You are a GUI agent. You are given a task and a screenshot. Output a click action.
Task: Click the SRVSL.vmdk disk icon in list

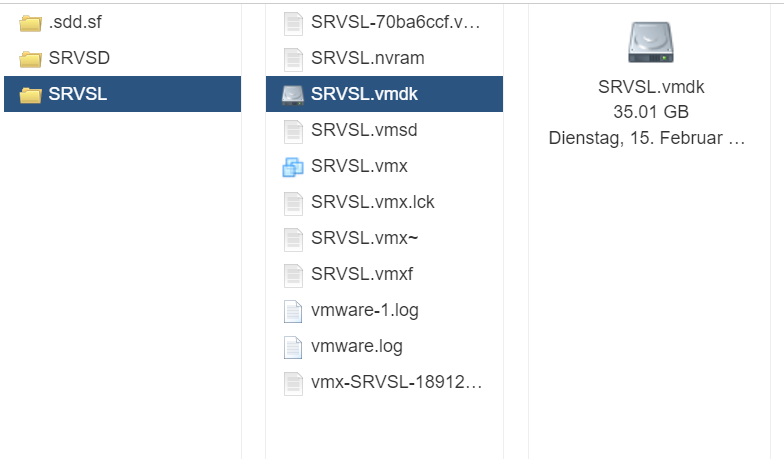292,95
